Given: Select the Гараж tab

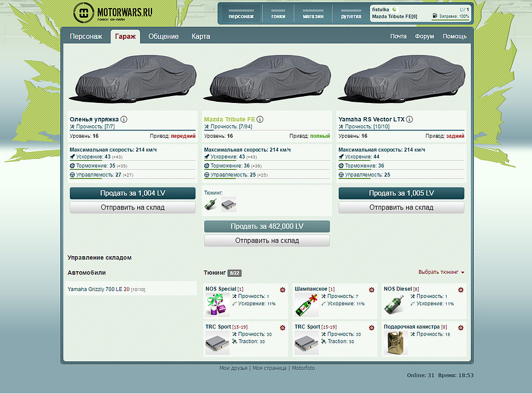Looking at the screenshot, I should coord(125,37).
